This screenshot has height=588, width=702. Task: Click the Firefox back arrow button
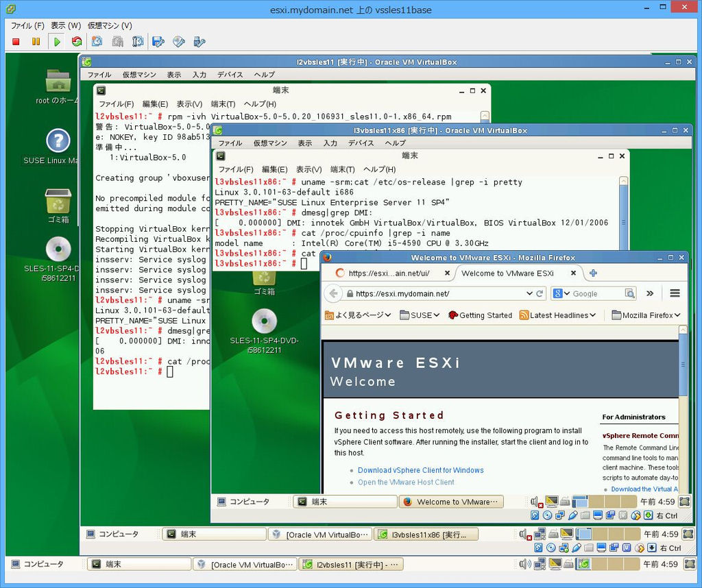[332, 293]
